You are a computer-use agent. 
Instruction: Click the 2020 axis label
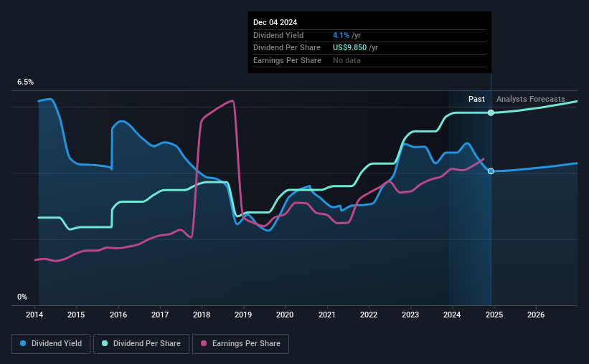(x=285, y=315)
